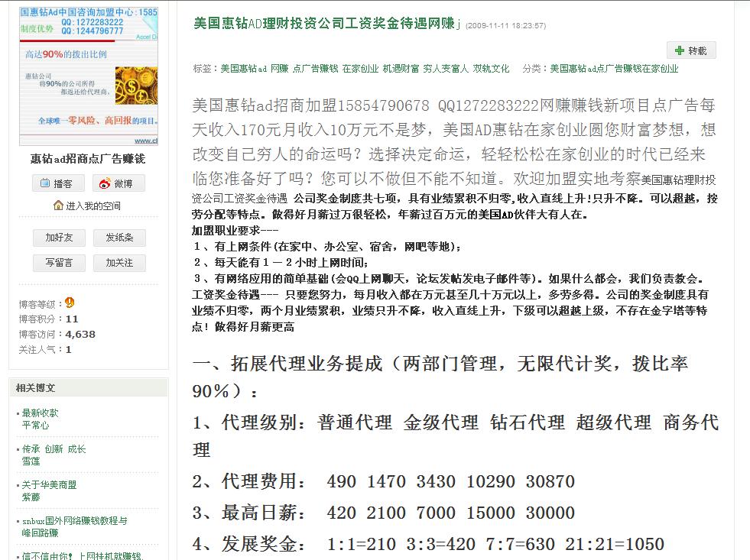Screen dimensions: 750x560
Task: Click the house icon beside 进入我的空间
Action: (58, 206)
